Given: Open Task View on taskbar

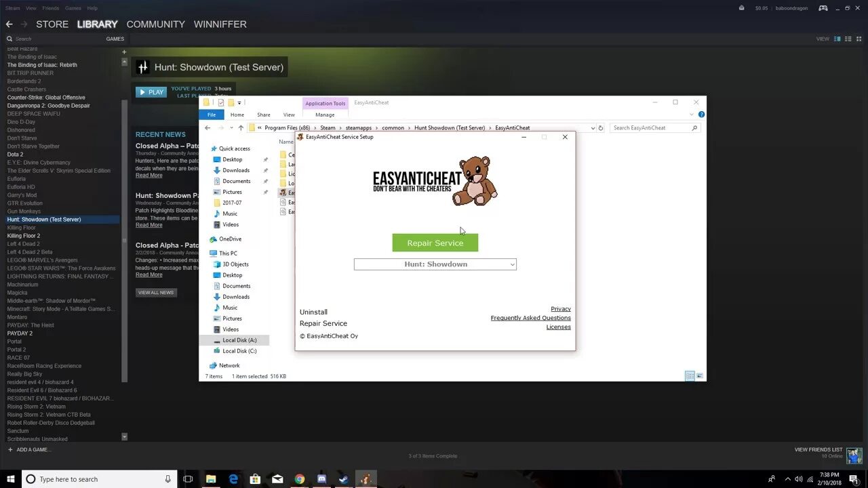Looking at the screenshot, I should [x=188, y=479].
